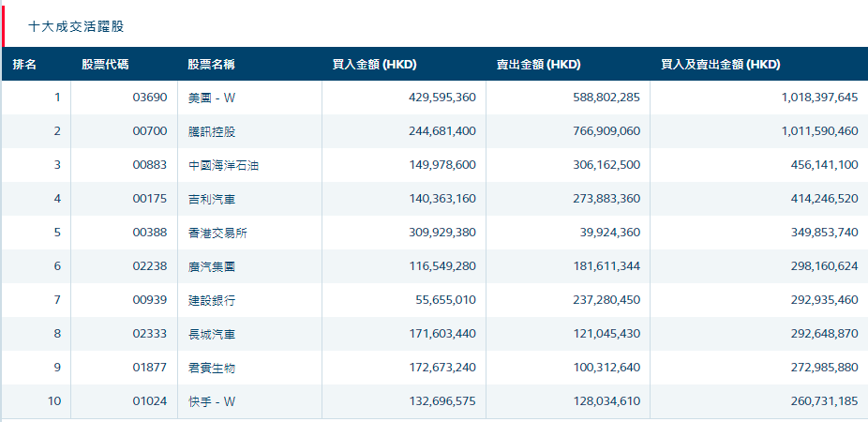Screen dimensions: 868x422
Task: Click rank number 5
Action: click(x=57, y=233)
